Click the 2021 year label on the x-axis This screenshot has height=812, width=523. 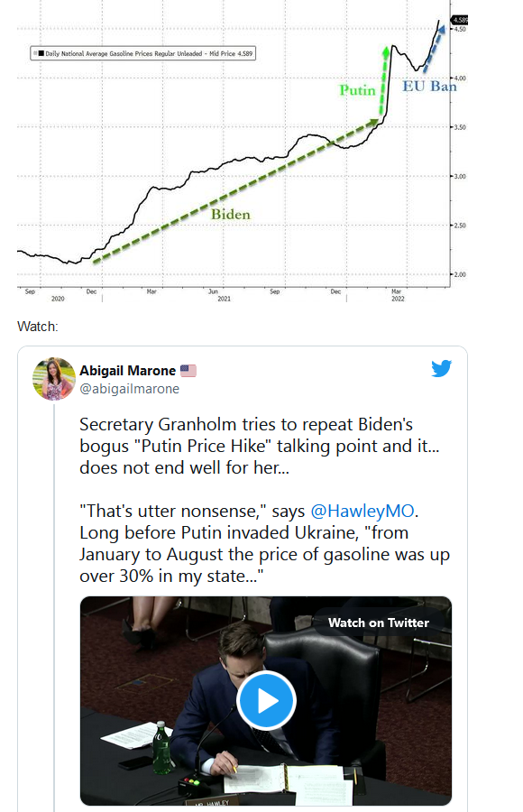click(224, 299)
